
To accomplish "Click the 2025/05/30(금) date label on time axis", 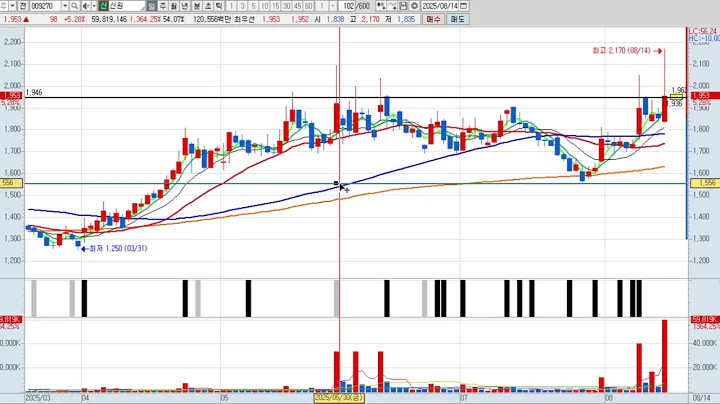I will click(x=339, y=398).
